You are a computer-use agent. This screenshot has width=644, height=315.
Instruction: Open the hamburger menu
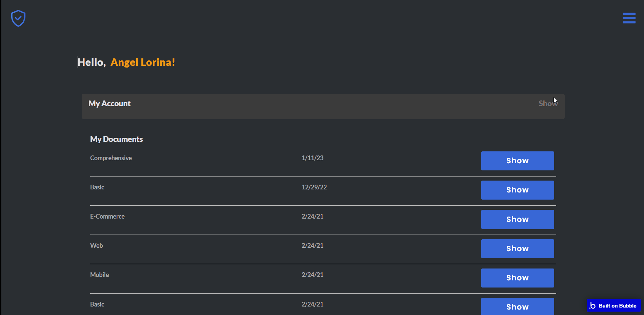click(629, 18)
